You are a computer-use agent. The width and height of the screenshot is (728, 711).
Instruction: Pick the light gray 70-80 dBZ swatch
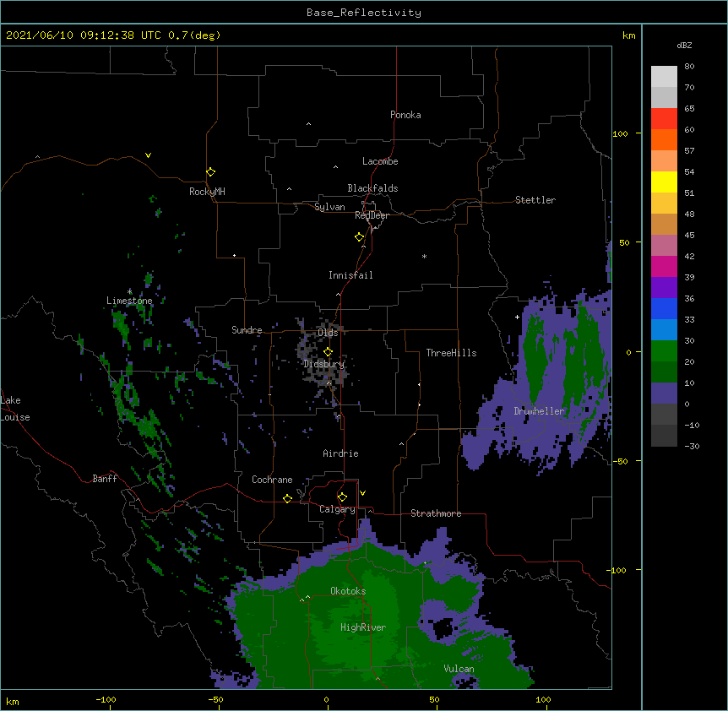664,77
